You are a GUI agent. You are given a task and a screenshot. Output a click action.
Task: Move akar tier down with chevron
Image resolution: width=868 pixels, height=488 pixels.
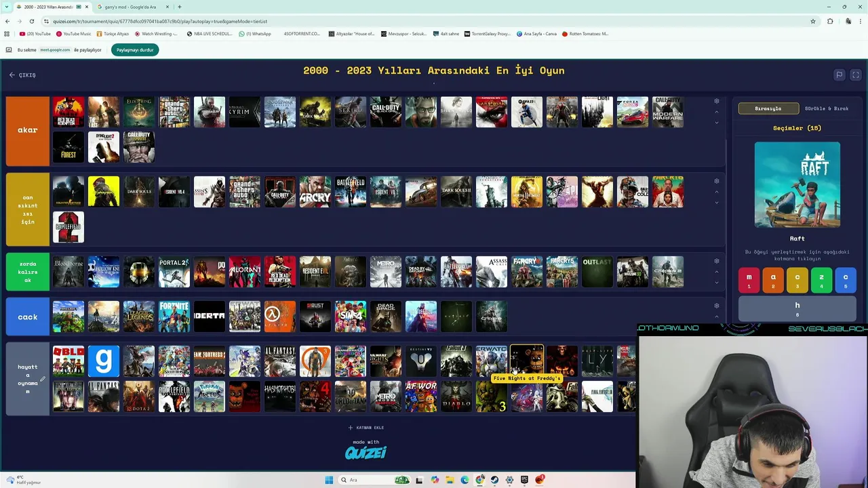pyautogui.click(x=717, y=123)
